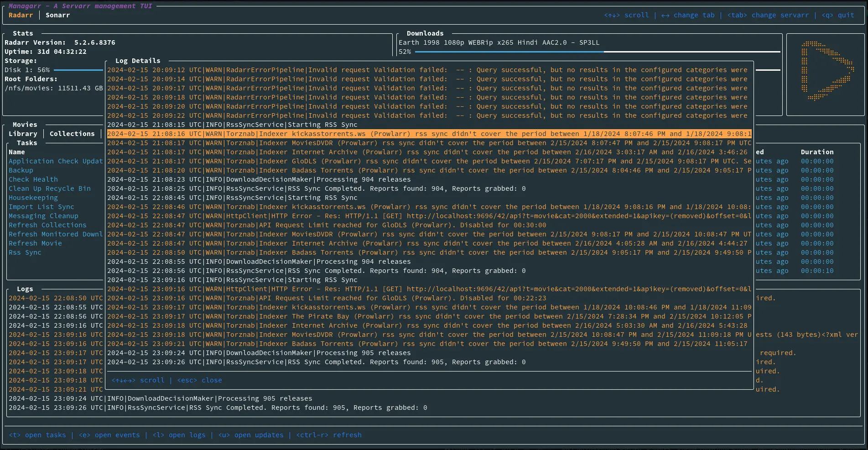Click open events shortcut in footer
This screenshot has height=450, width=868.
[x=109, y=435]
